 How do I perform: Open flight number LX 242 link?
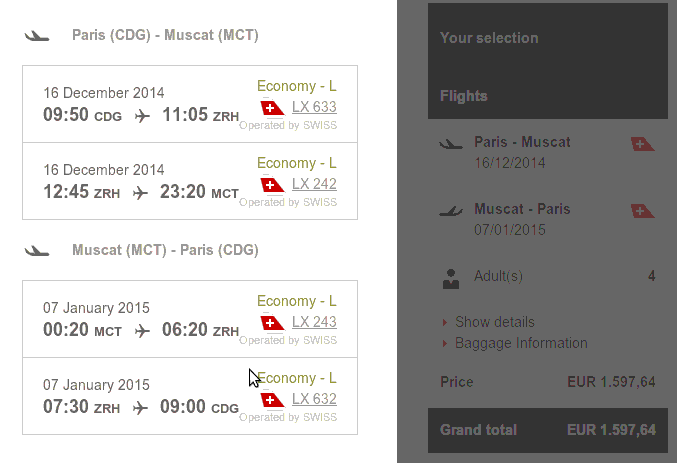(x=314, y=184)
